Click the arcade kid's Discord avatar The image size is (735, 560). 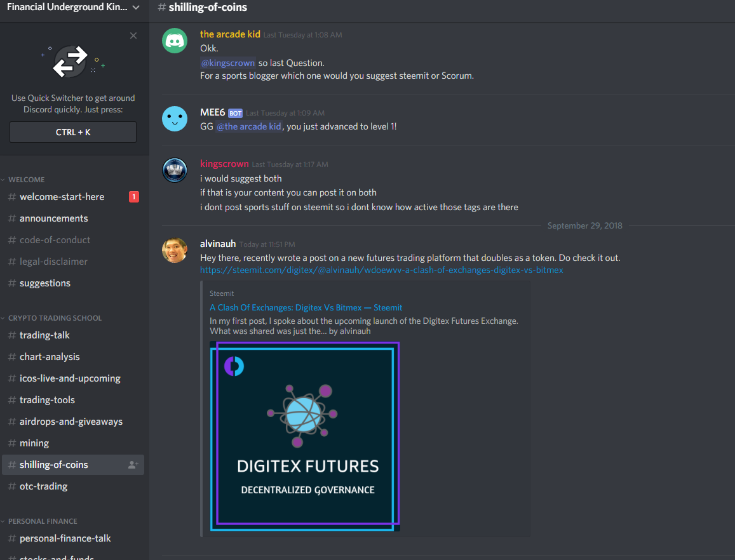point(174,41)
